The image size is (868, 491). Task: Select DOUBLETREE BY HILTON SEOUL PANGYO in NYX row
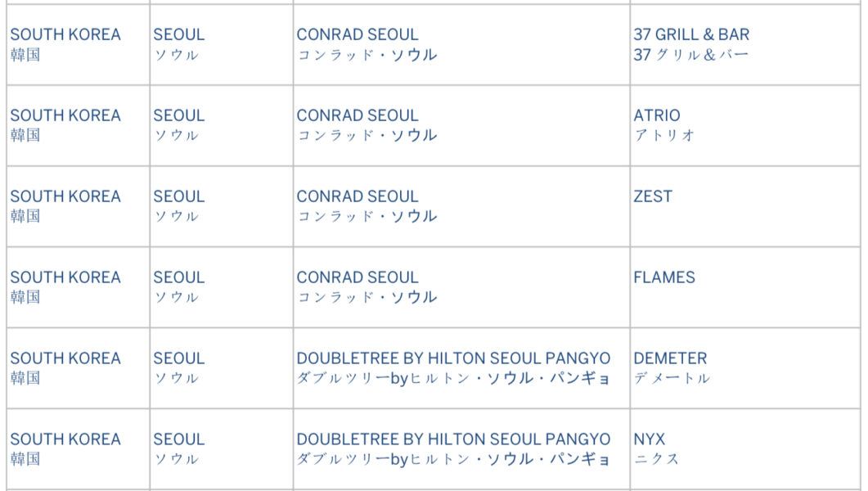tap(453, 439)
